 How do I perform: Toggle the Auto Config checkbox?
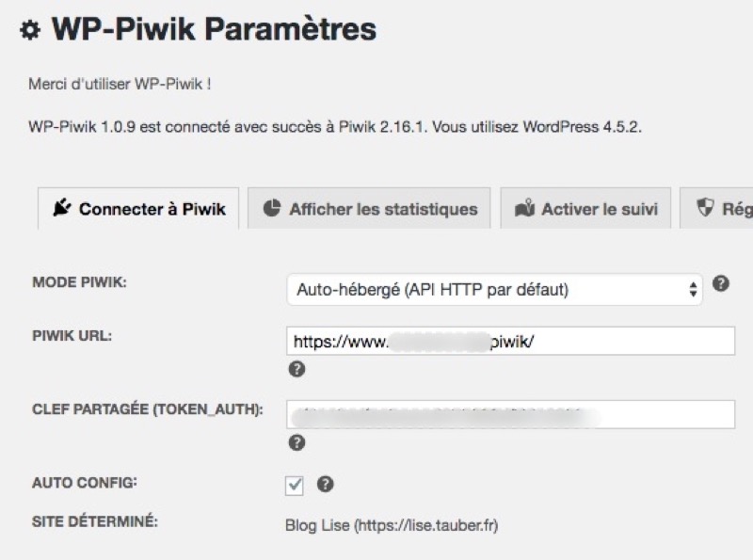[x=294, y=486]
